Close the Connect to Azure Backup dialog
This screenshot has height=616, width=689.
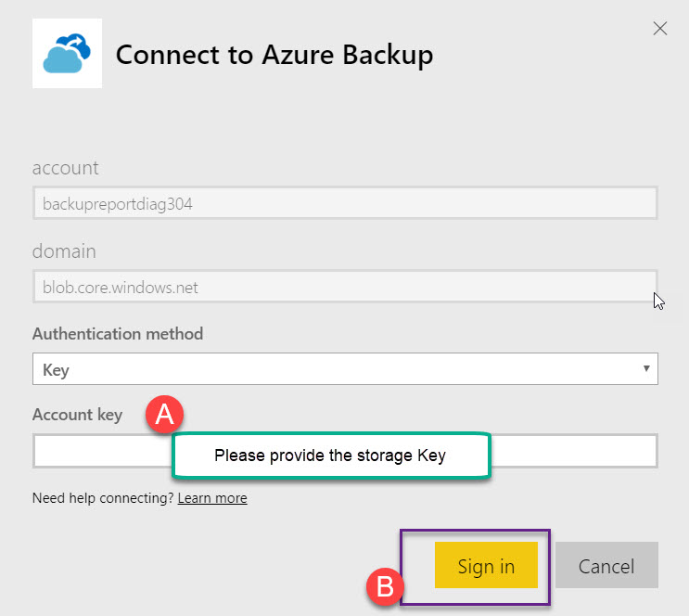click(x=659, y=29)
